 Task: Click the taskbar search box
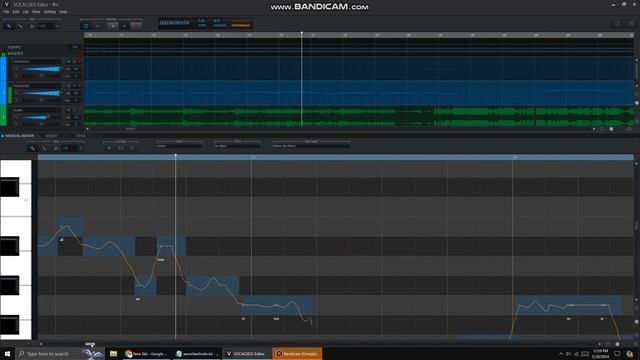point(60,353)
